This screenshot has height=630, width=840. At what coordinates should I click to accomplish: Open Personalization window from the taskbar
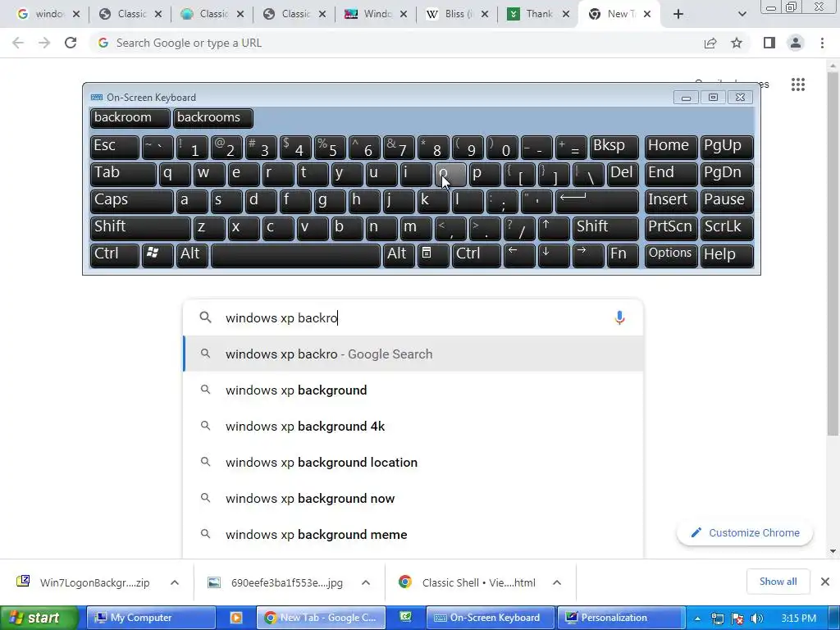click(622, 619)
